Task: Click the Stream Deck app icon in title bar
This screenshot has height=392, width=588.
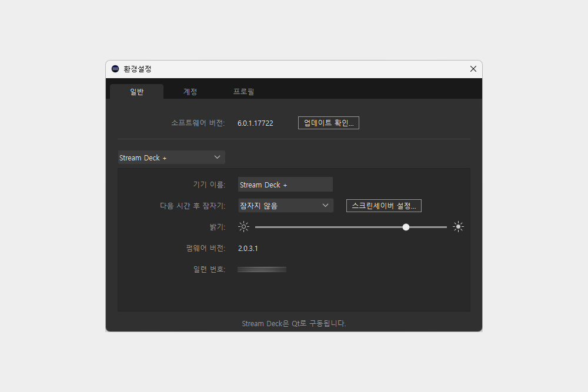Action: 115,69
